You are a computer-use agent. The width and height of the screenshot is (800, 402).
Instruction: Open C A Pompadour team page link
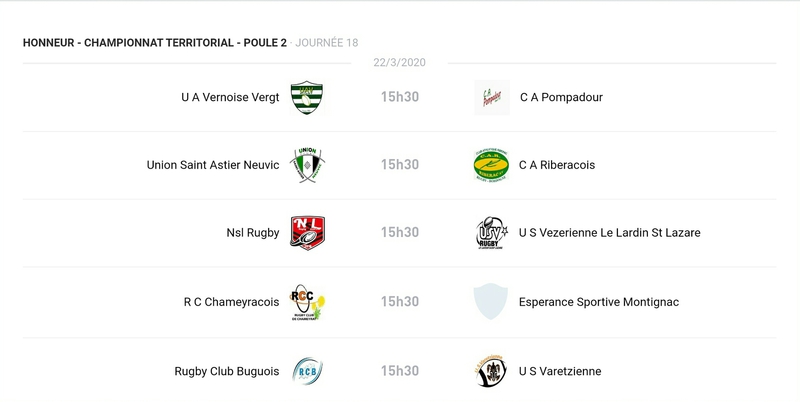[x=561, y=98]
